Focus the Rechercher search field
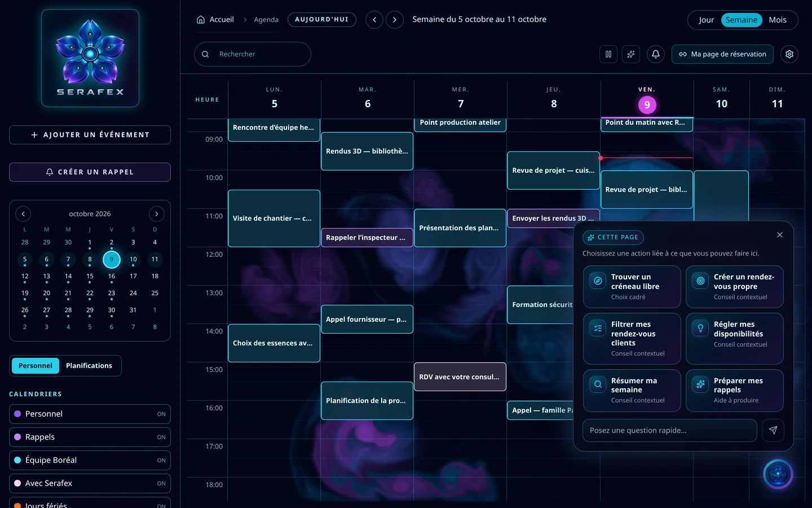The width and height of the screenshot is (812, 508). (253, 54)
